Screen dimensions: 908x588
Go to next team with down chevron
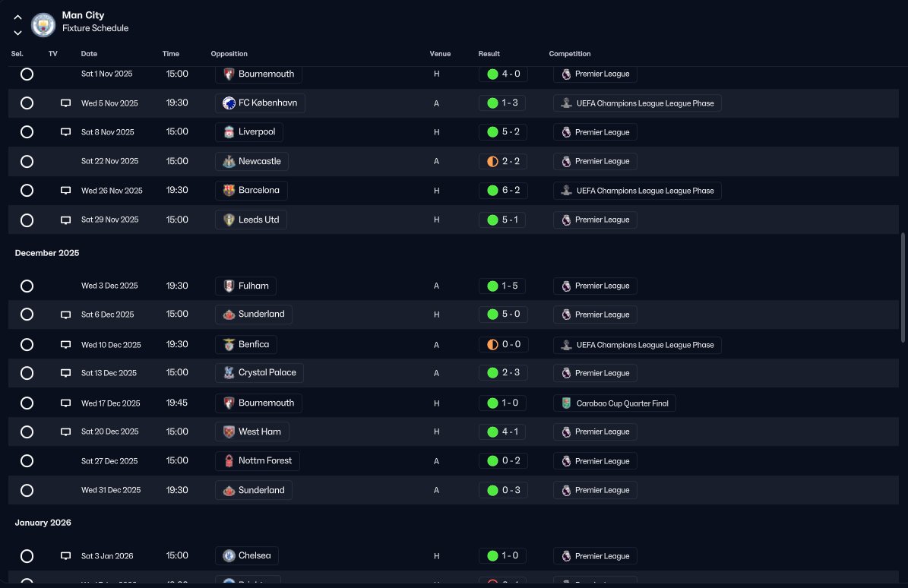click(18, 33)
